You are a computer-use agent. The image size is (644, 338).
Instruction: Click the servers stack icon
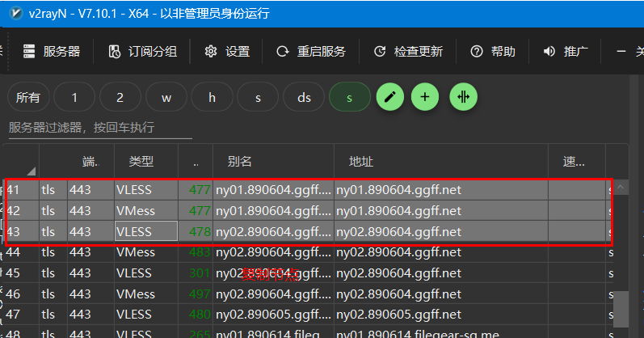coord(29,52)
